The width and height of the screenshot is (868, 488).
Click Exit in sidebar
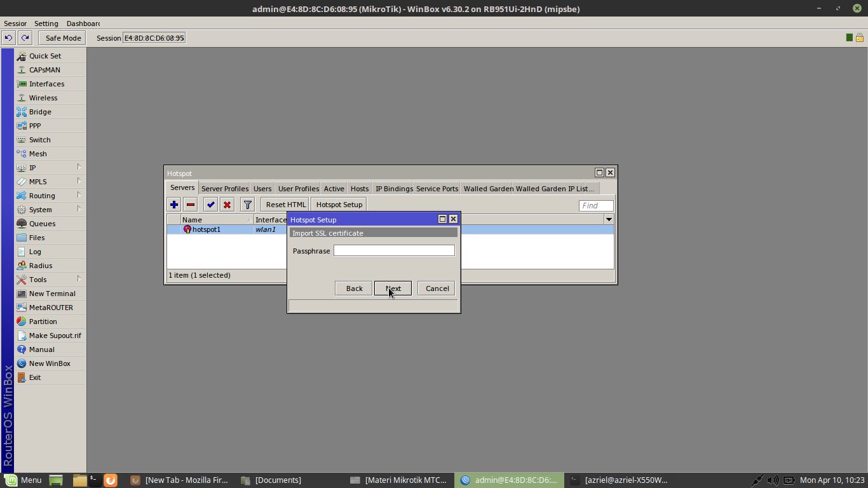click(x=50, y=377)
